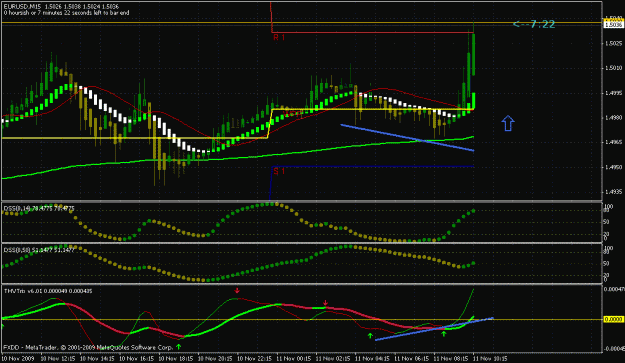Click the 1.5010 price axis label
The height and width of the screenshot is (363, 625).
coord(613,68)
